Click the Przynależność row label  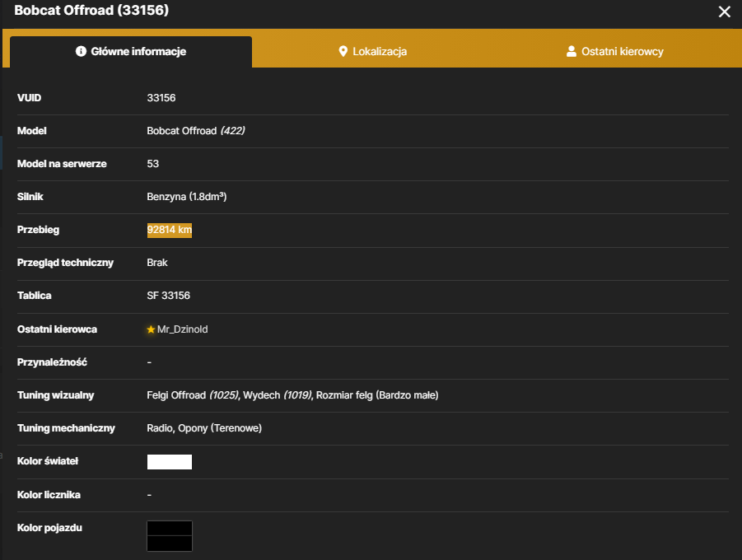pyautogui.click(x=52, y=362)
